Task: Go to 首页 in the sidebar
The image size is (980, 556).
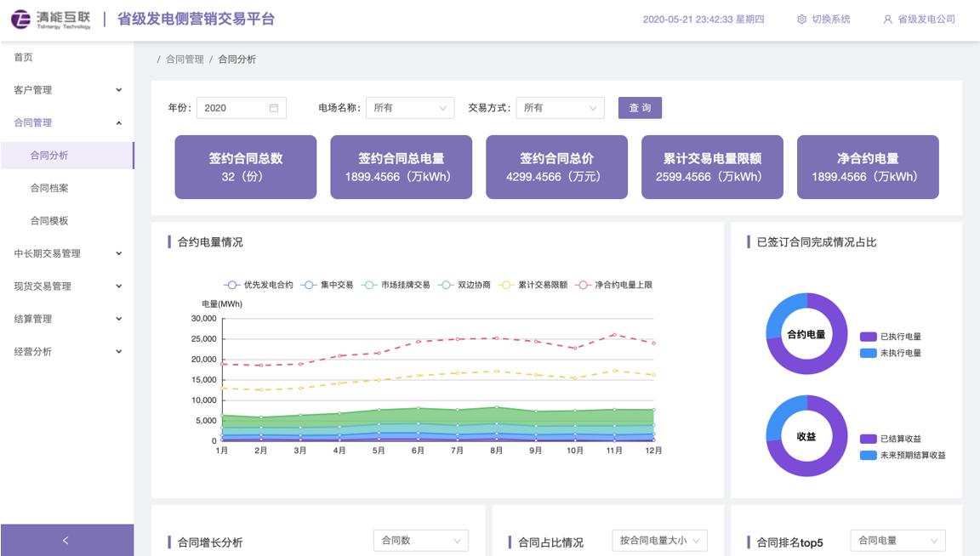Action: (24, 57)
